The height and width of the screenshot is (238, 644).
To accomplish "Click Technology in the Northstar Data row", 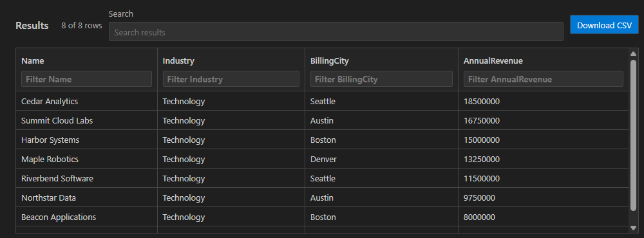I will pos(184,197).
